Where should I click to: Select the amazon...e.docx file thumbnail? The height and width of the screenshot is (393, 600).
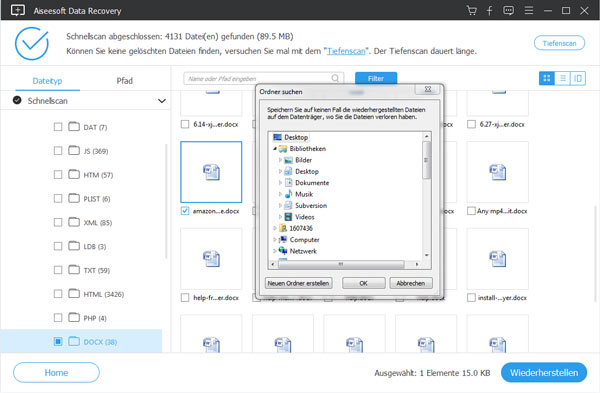click(211, 172)
